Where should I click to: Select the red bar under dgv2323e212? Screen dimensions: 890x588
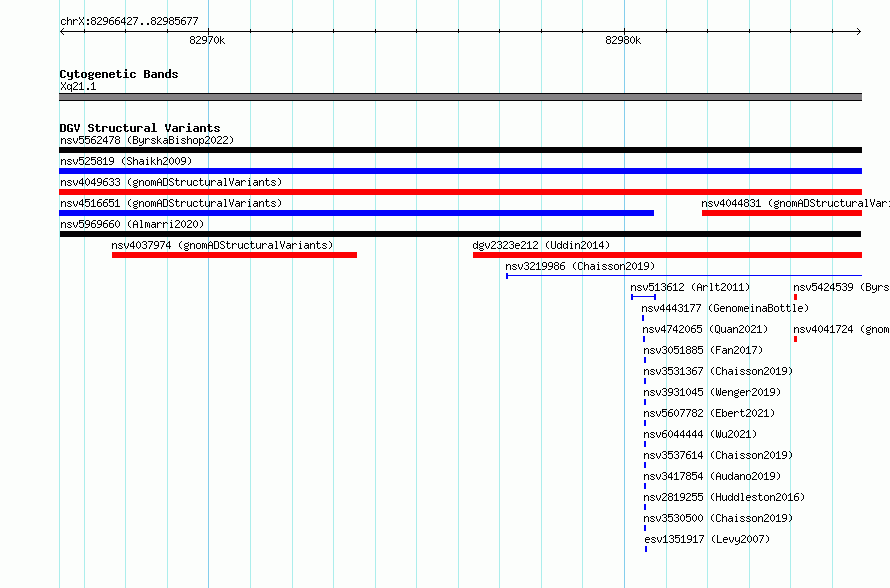tap(668, 255)
